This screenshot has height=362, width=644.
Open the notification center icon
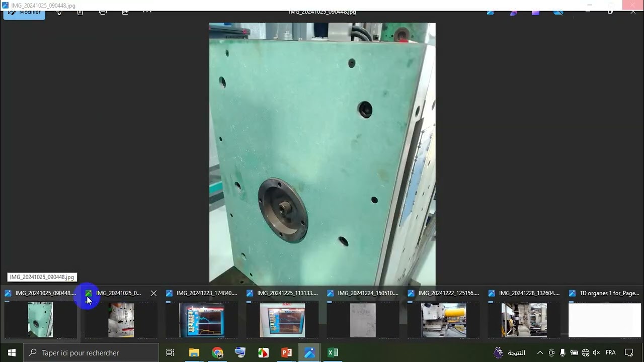coord(629,352)
